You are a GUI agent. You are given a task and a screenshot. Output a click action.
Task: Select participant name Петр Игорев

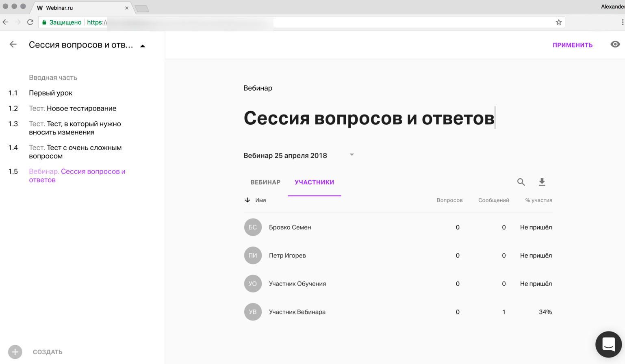(287, 256)
